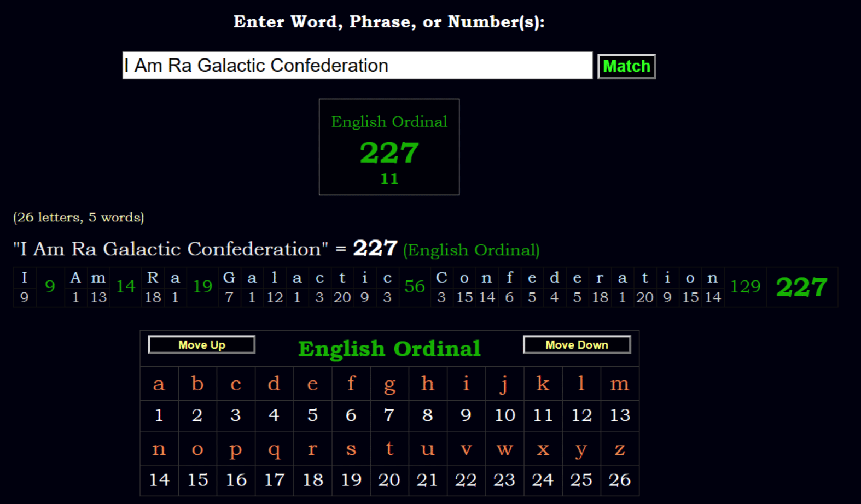Screen dimensions: 861x504
Task: Click the Move Down button
Action: coord(577,345)
